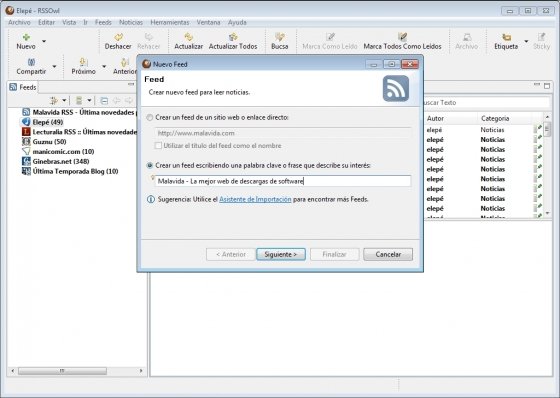Open dropdown beside filter icon in Feeds panel
The width and height of the screenshot is (560, 398).
point(89,101)
